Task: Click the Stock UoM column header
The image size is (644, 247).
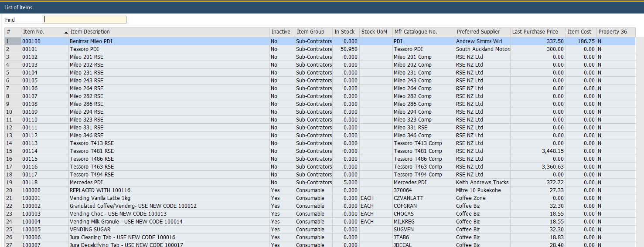Action: point(375,32)
